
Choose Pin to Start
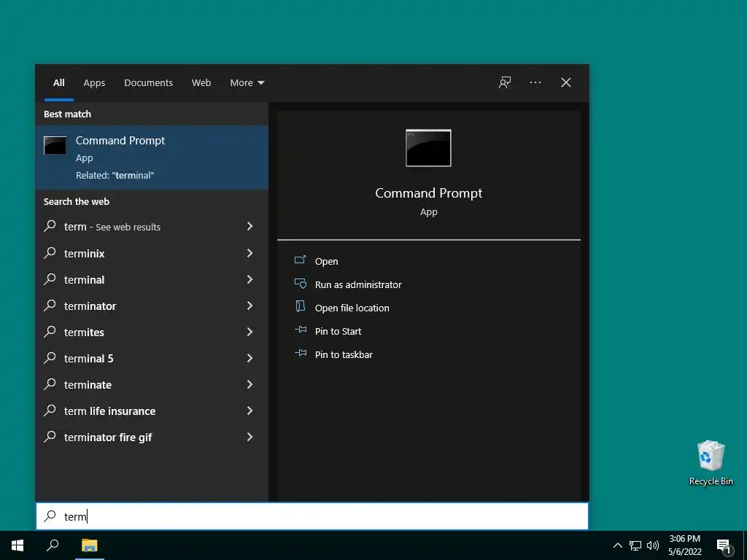338,332
